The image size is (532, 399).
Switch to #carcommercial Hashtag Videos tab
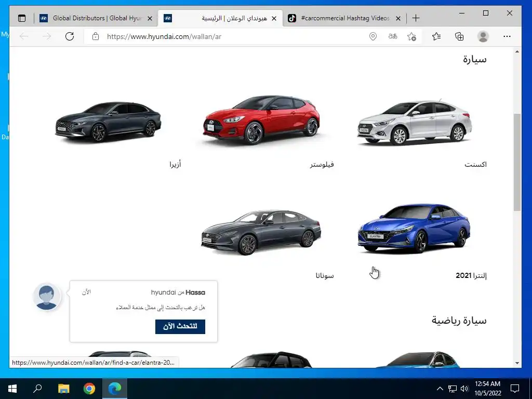pos(345,18)
